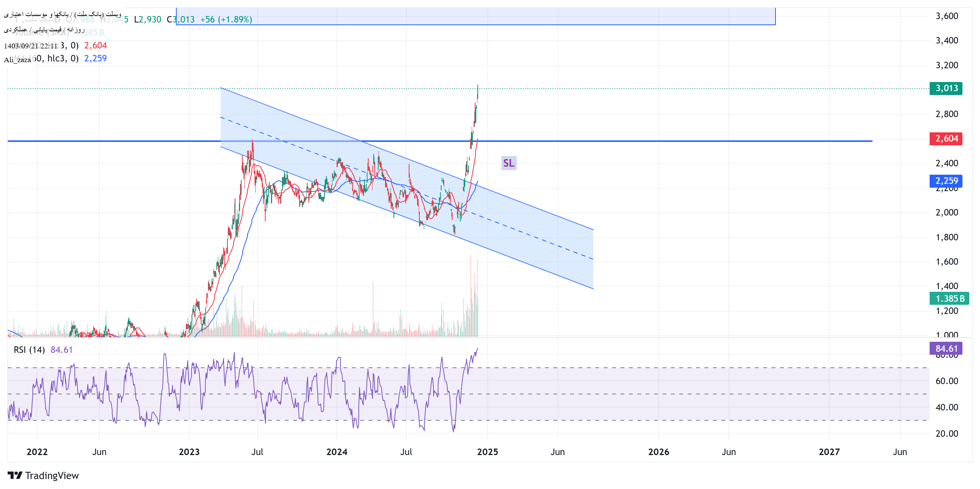980x489 pixels.
Task: Click the purple 84.61 RSI tag
Action: (946, 348)
